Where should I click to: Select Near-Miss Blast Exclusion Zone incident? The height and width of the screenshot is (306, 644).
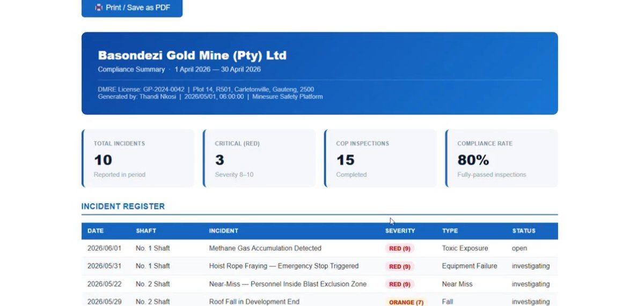(x=288, y=284)
